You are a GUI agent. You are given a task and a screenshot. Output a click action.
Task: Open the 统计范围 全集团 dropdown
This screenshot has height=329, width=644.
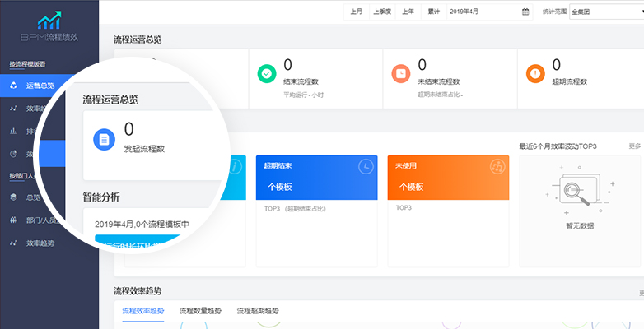click(605, 12)
